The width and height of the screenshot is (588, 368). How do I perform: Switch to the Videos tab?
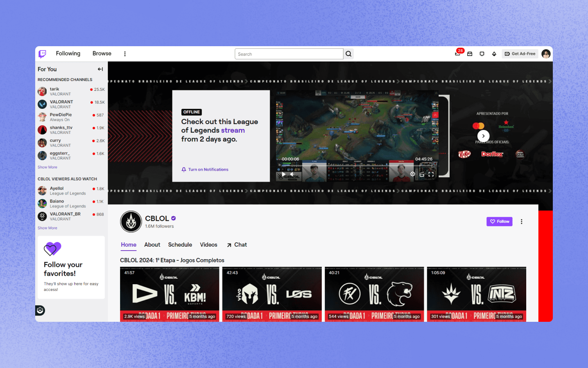(208, 245)
